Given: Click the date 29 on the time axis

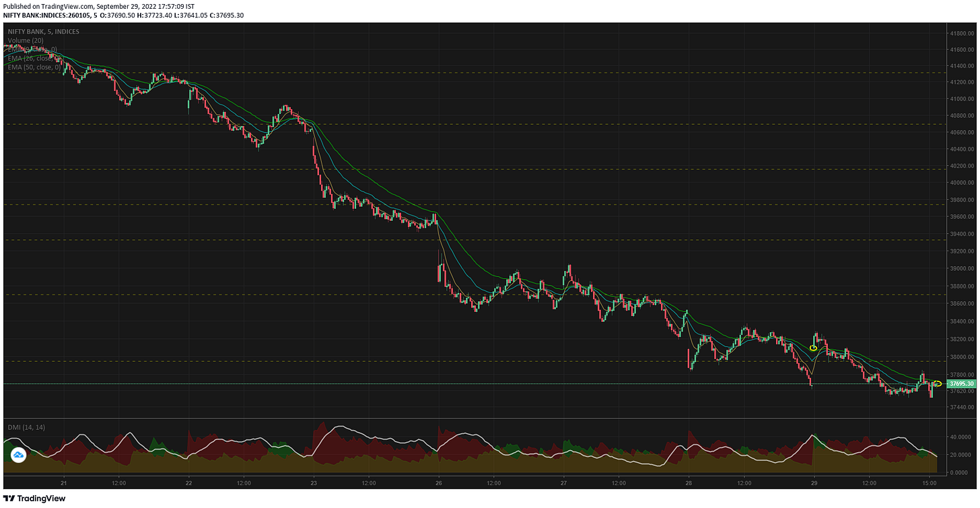Looking at the screenshot, I should (x=814, y=483).
